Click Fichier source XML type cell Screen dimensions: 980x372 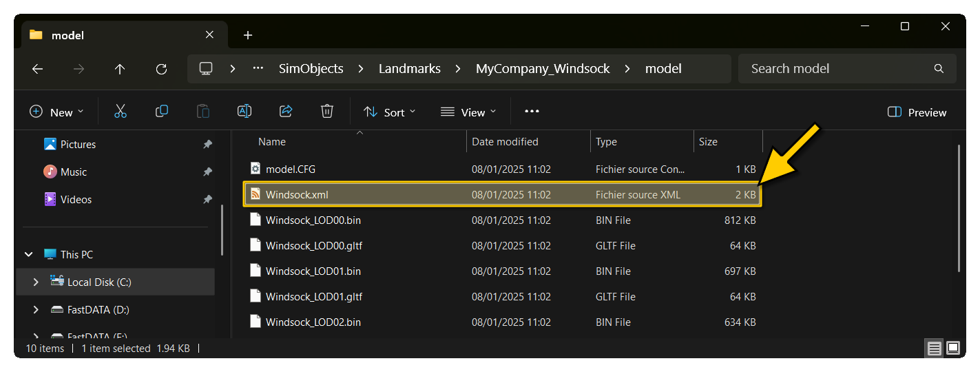tap(638, 195)
